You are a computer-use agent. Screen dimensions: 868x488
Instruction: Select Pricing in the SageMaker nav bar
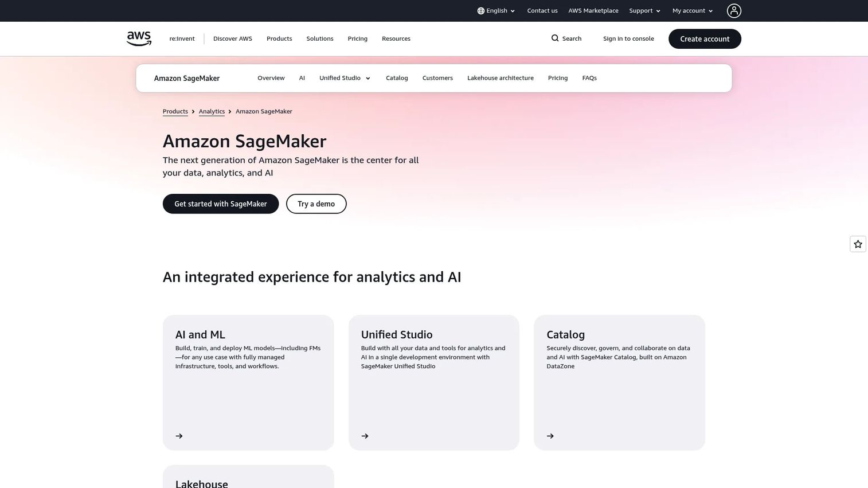click(558, 78)
